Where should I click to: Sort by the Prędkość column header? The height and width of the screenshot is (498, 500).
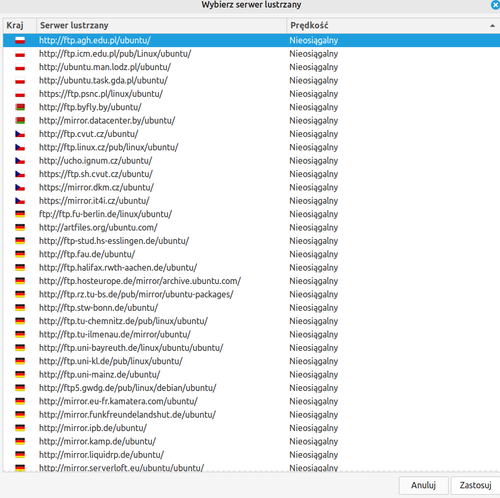coord(393,25)
